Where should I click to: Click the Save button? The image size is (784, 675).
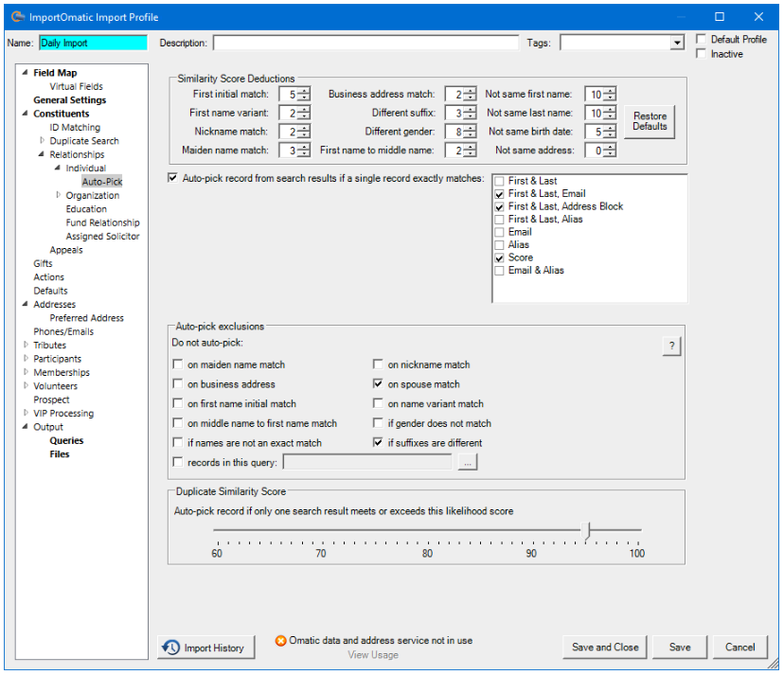[x=680, y=647]
